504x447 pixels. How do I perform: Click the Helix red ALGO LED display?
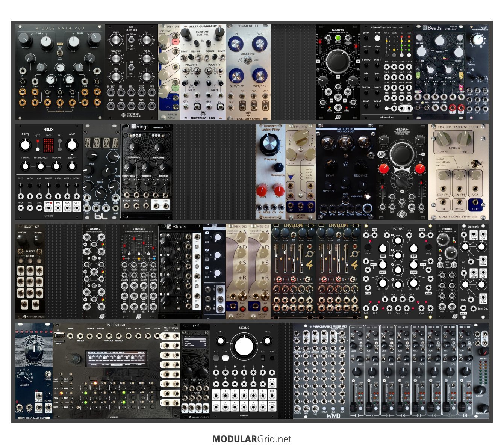(x=48, y=145)
